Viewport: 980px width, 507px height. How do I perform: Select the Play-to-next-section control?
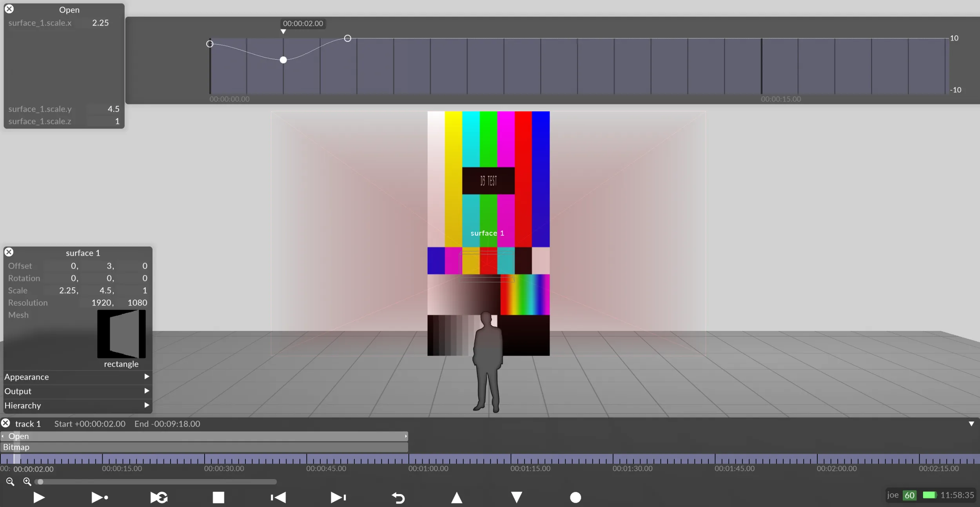pos(99,498)
